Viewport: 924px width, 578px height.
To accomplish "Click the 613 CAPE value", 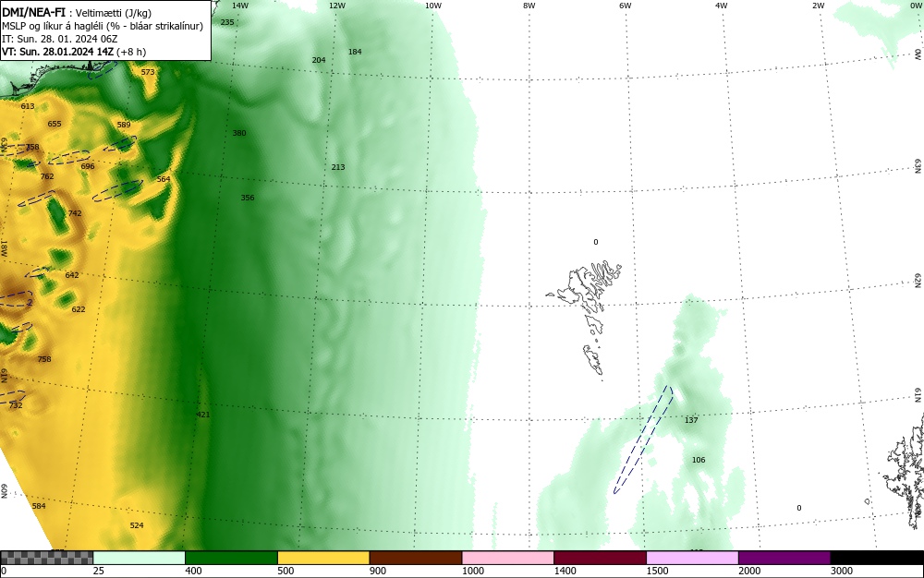I will (x=28, y=106).
